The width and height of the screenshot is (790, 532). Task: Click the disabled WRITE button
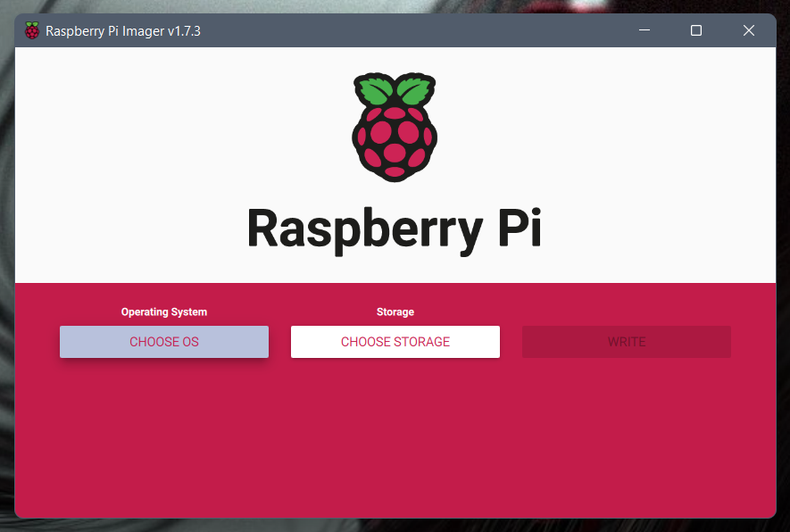pos(627,342)
